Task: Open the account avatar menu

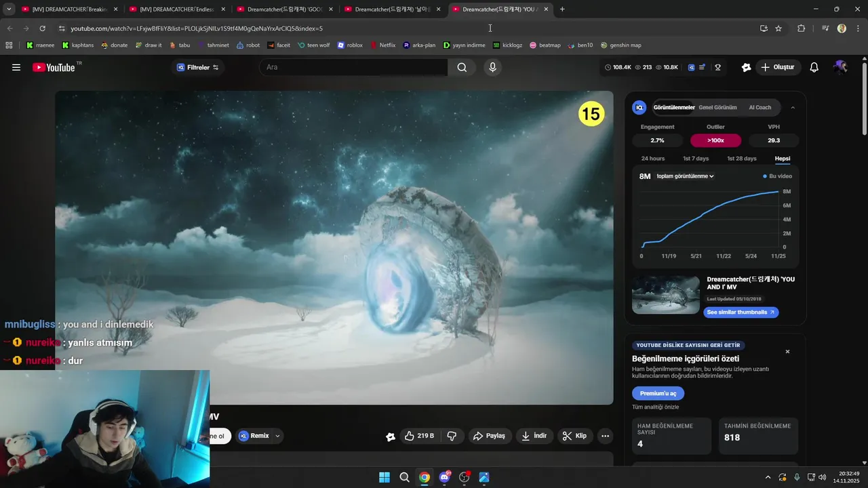Action: coord(841,67)
